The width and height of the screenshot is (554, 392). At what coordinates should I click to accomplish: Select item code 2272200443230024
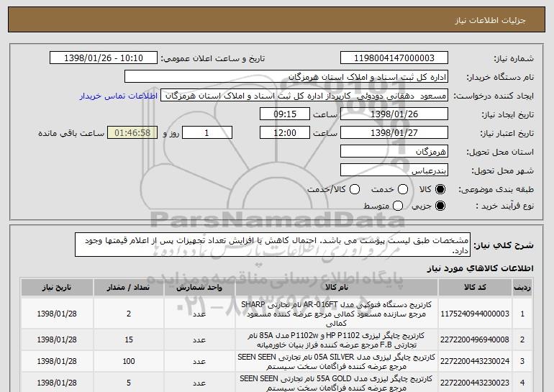click(475, 361)
